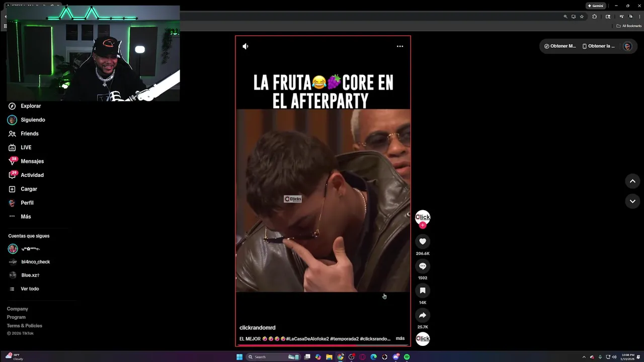Open the clickrandomrd username

[x=257, y=328]
